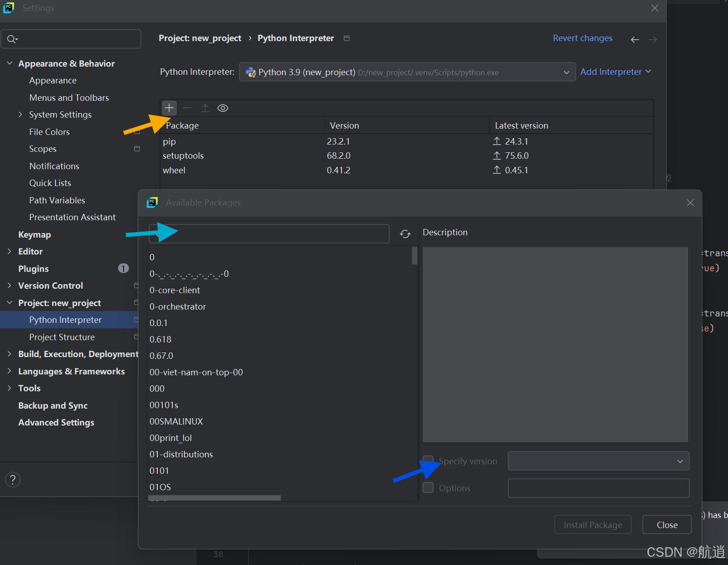Open the specify version dropdown
Screen dimensions: 728x565
coord(599,461)
